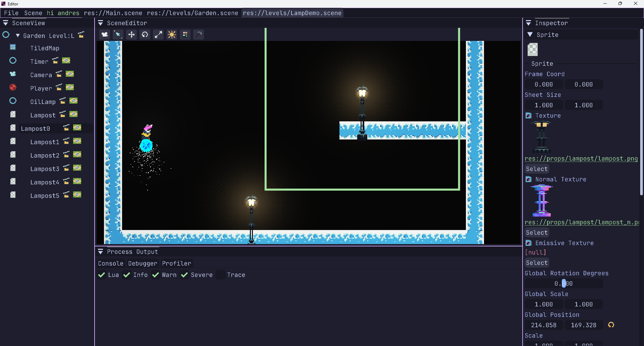Click the clapperboard icon beside Player

tap(59, 88)
